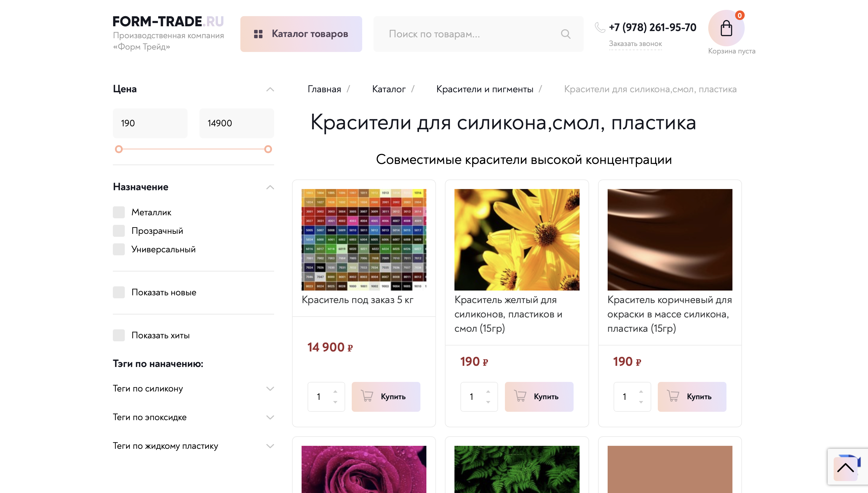Viewport: 868px width, 493px height.
Task: Go to Главная breadcrumb
Action: pyautogui.click(x=324, y=89)
